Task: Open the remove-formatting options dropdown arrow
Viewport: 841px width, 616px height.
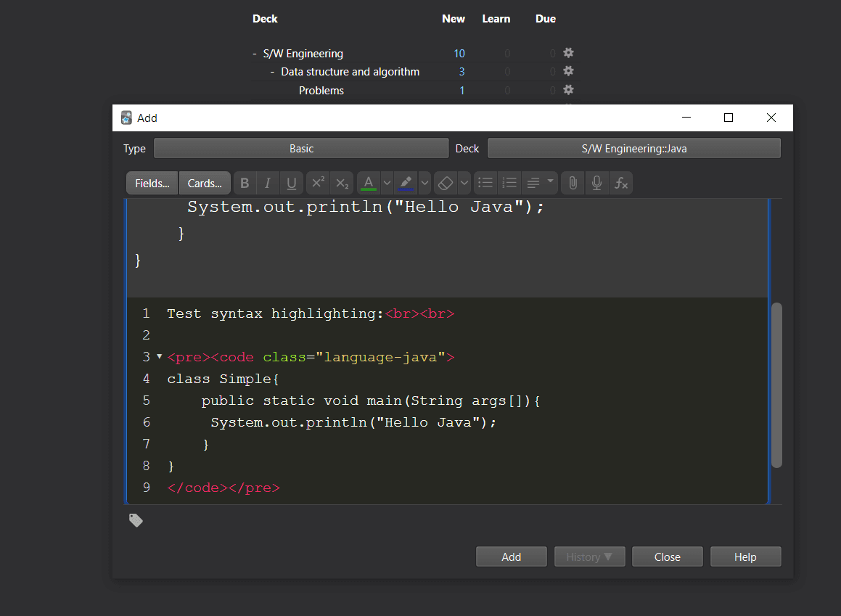Action: tap(464, 184)
